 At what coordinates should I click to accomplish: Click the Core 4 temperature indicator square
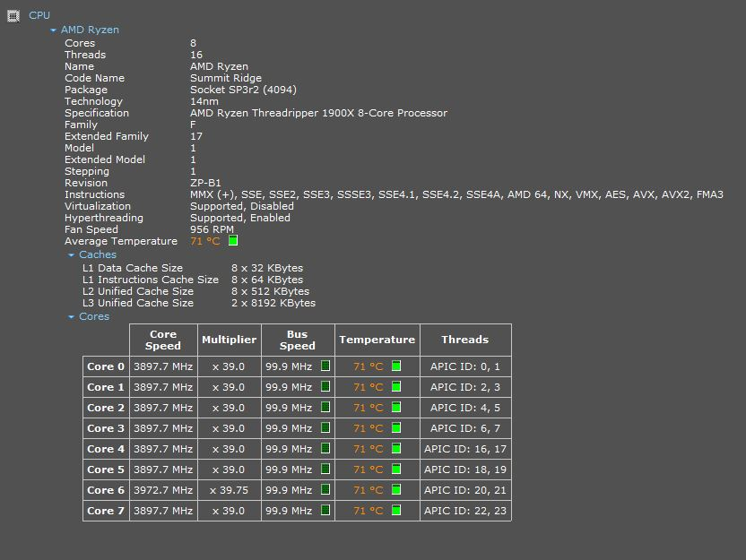[x=396, y=448]
